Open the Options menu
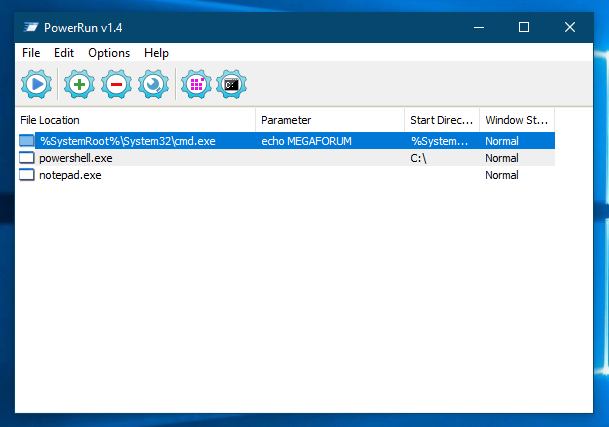Screen dimensions: 609x427 (109, 52)
